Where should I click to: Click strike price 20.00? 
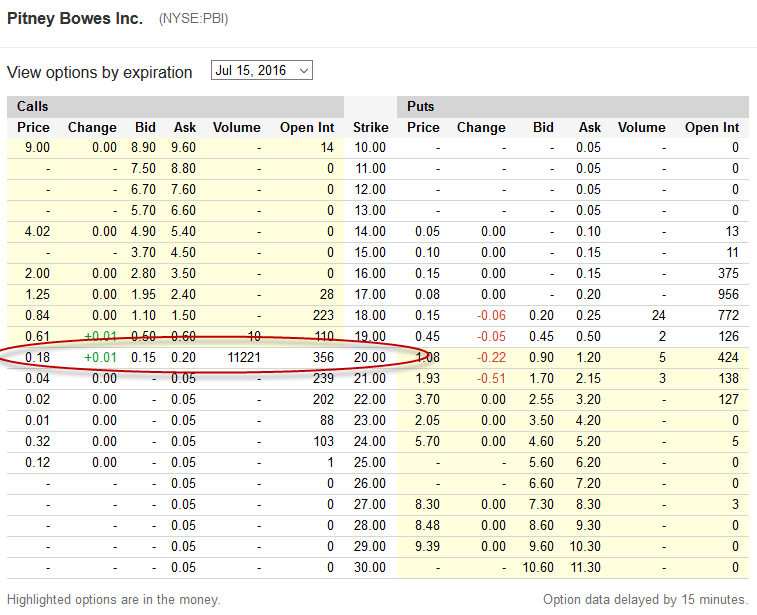click(370, 357)
